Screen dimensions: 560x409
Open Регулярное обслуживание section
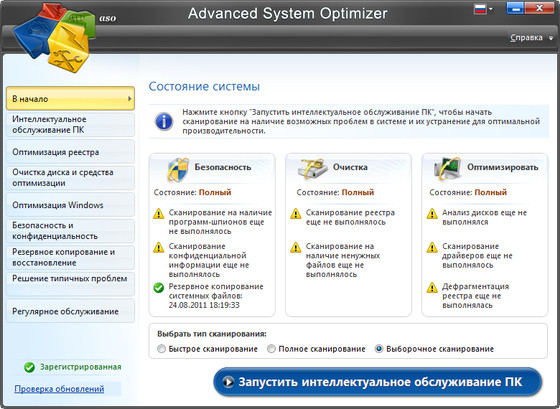[70, 311]
